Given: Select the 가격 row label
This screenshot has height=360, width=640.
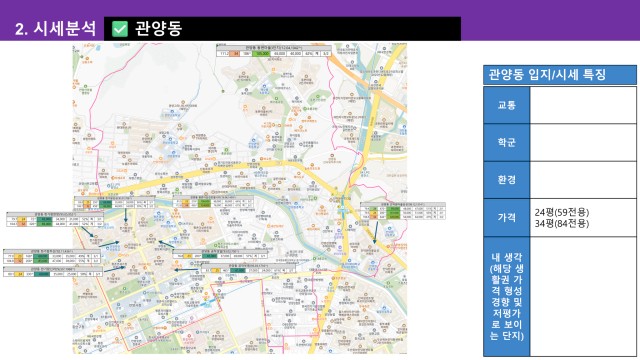Looking at the screenshot, I should 507,218.
